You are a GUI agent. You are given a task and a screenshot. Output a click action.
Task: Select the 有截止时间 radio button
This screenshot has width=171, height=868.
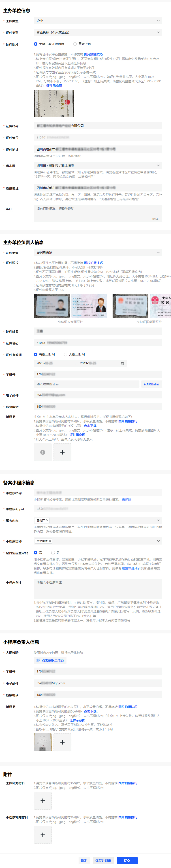coord(36,354)
